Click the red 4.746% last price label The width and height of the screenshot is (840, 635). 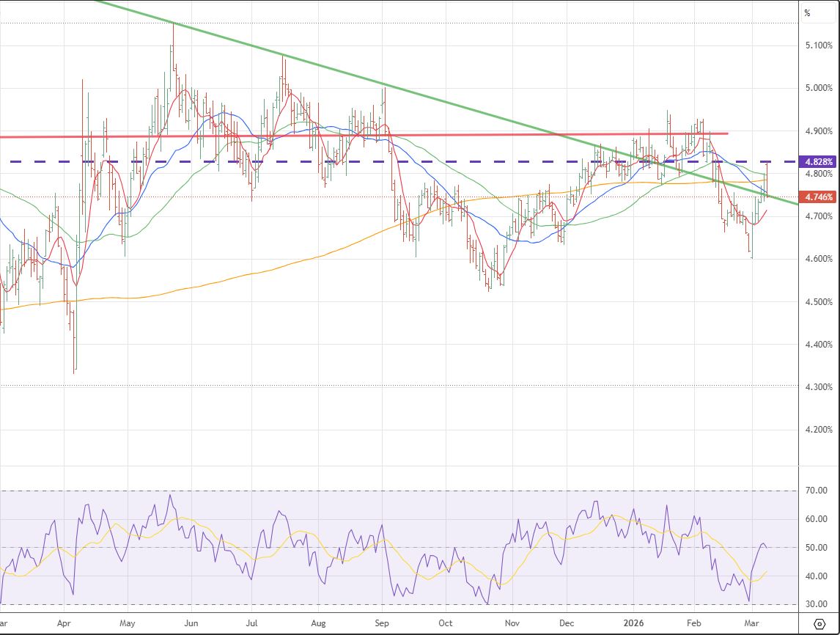pos(819,197)
